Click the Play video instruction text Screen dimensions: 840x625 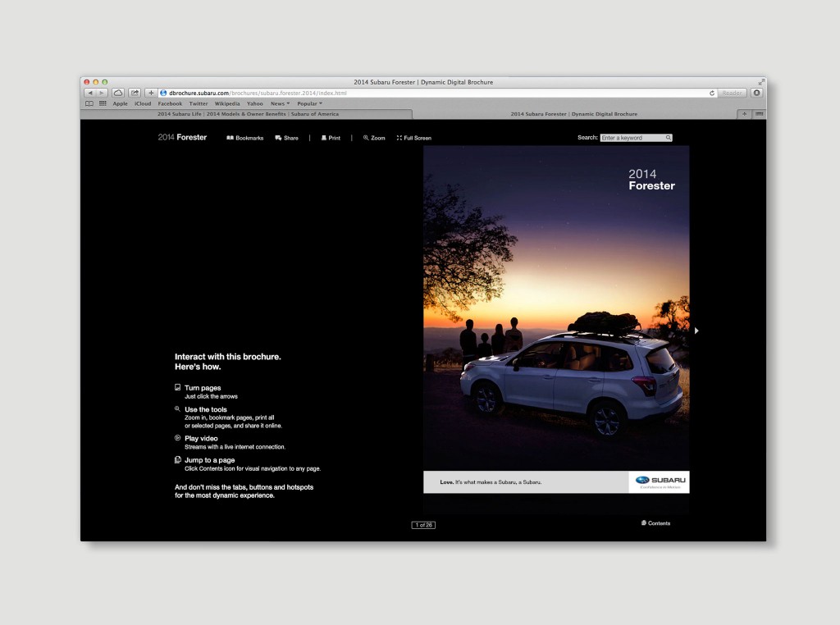click(201, 439)
